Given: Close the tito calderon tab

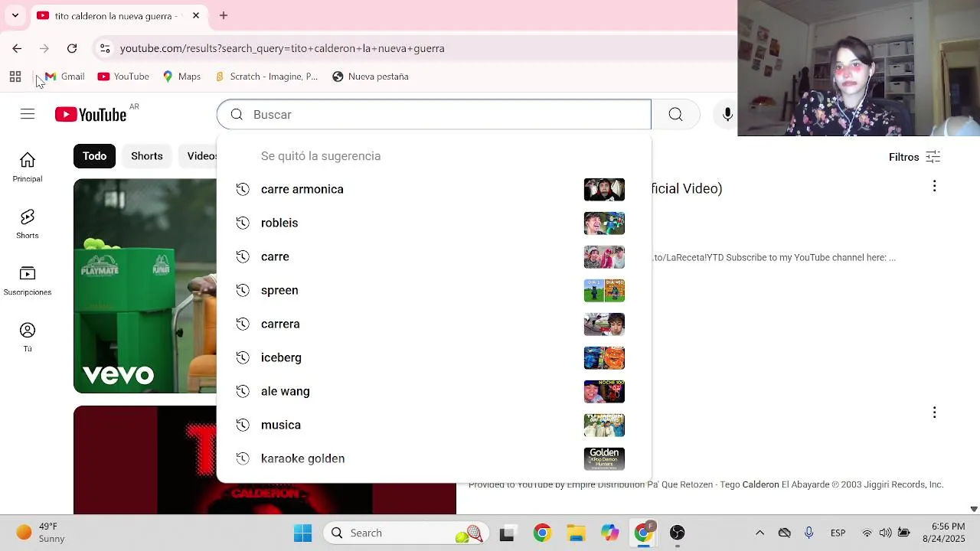Looking at the screenshot, I should coord(196,15).
